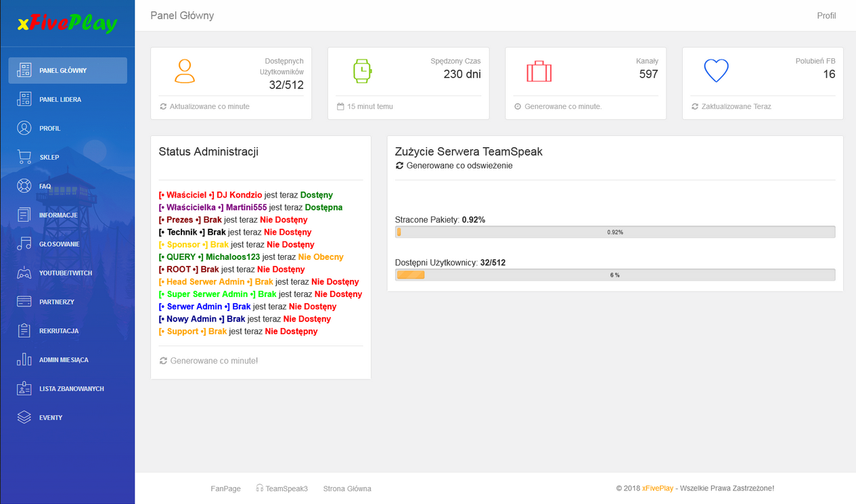Click the bar chart Admin Miesiąca icon
856x504 pixels.
point(24,360)
